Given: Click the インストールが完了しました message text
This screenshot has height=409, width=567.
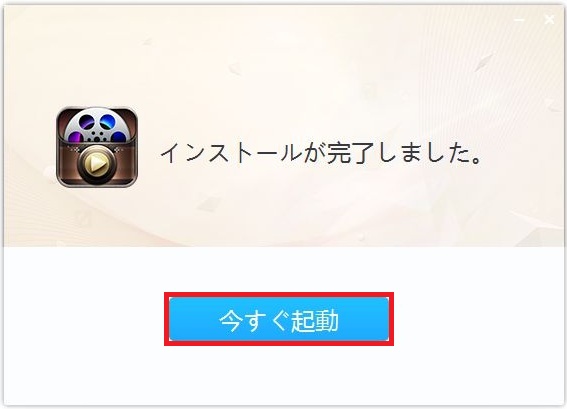Looking at the screenshot, I should coord(320,153).
